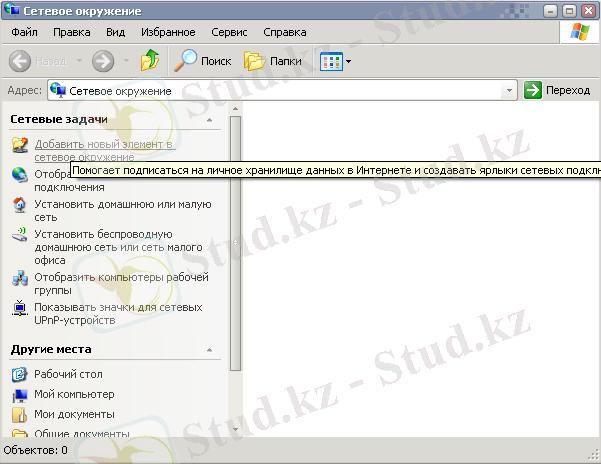Click the add network place icon
601x464 pixels.
(x=20, y=145)
